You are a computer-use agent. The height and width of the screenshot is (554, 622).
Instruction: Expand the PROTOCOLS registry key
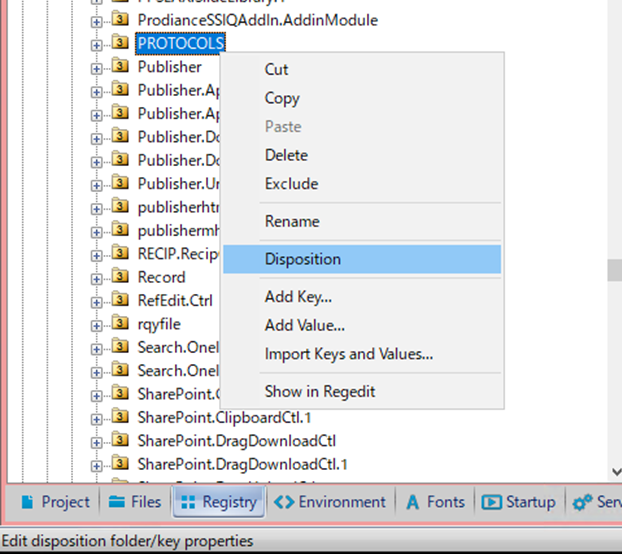pos(97,44)
